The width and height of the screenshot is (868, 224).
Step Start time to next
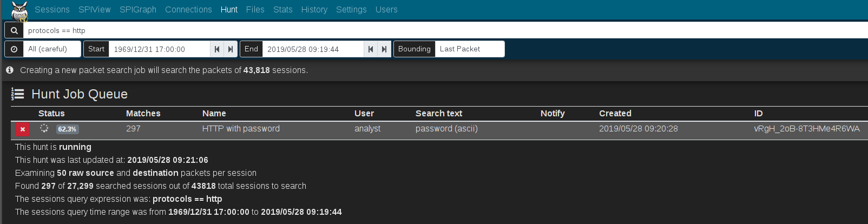point(231,49)
